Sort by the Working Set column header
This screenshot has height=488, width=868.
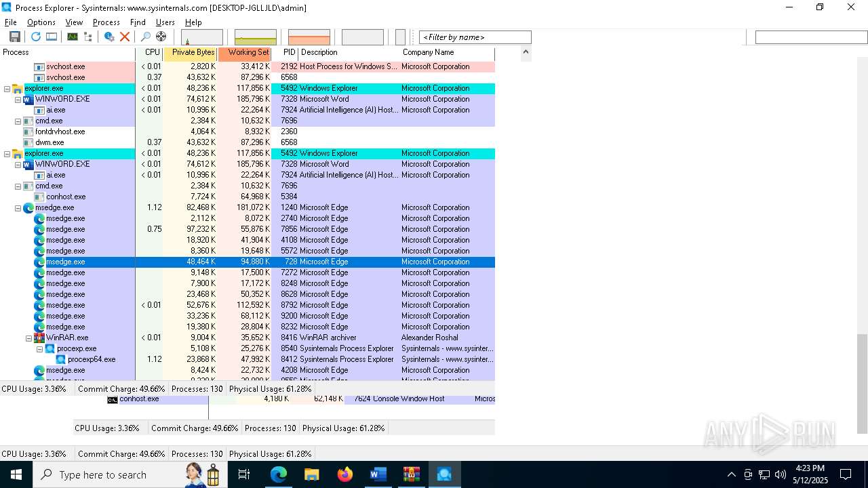(x=245, y=53)
